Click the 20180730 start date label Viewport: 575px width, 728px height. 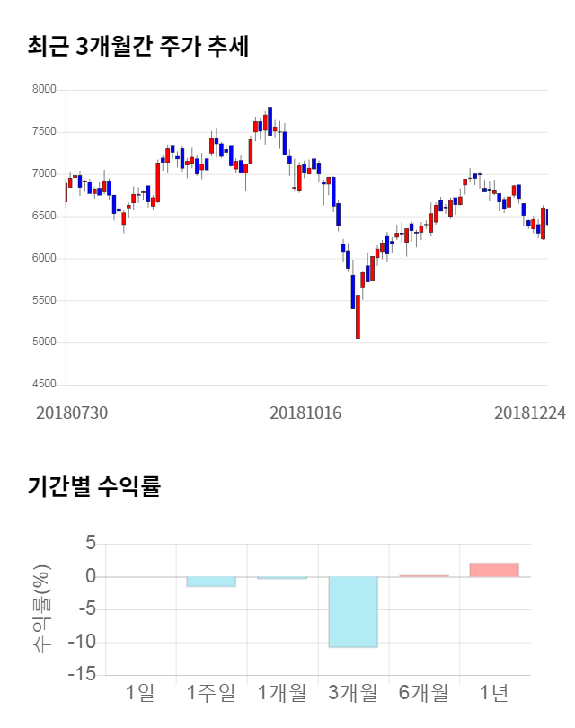(x=72, y=413)
